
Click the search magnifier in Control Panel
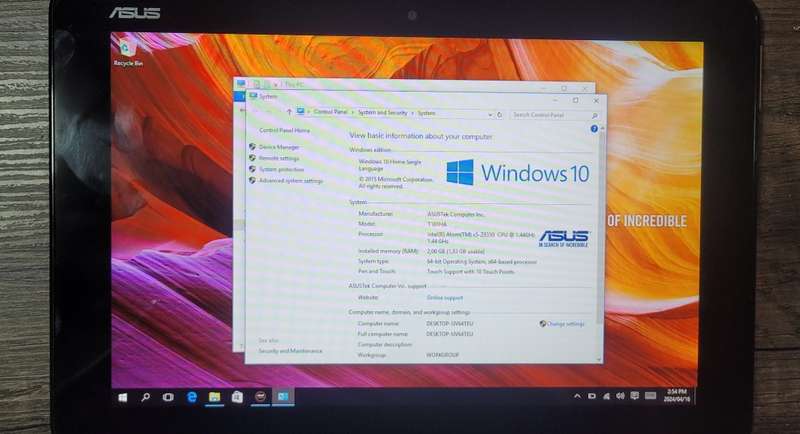(x=594, y=116)
